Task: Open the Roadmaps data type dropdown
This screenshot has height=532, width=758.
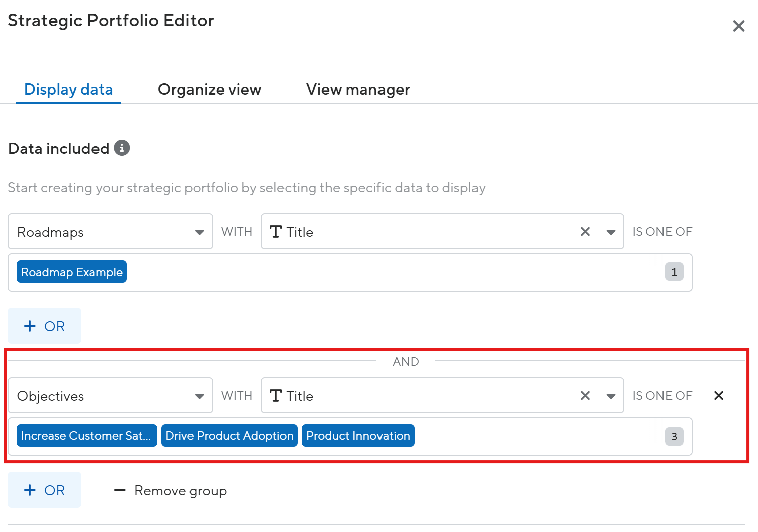Action: click(x=199, y=232)
